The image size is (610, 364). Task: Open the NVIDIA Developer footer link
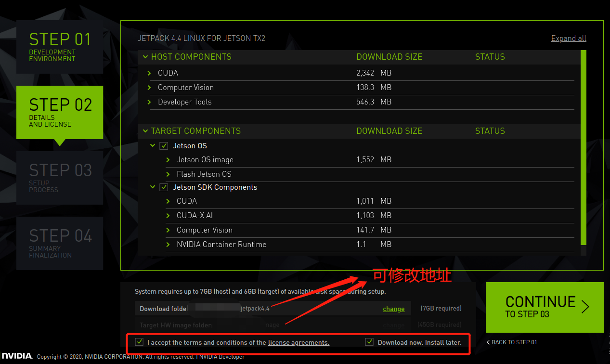[222, 357]
